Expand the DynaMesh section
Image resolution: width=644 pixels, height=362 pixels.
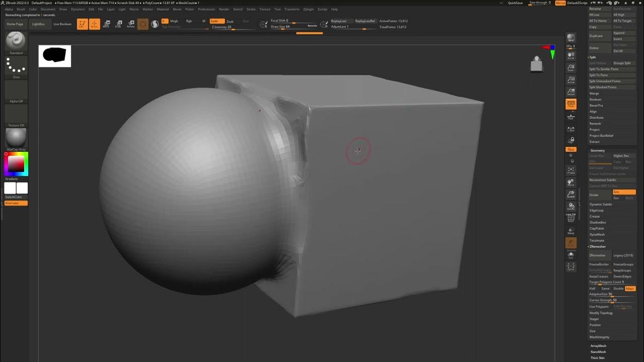(x=597, y=234)
